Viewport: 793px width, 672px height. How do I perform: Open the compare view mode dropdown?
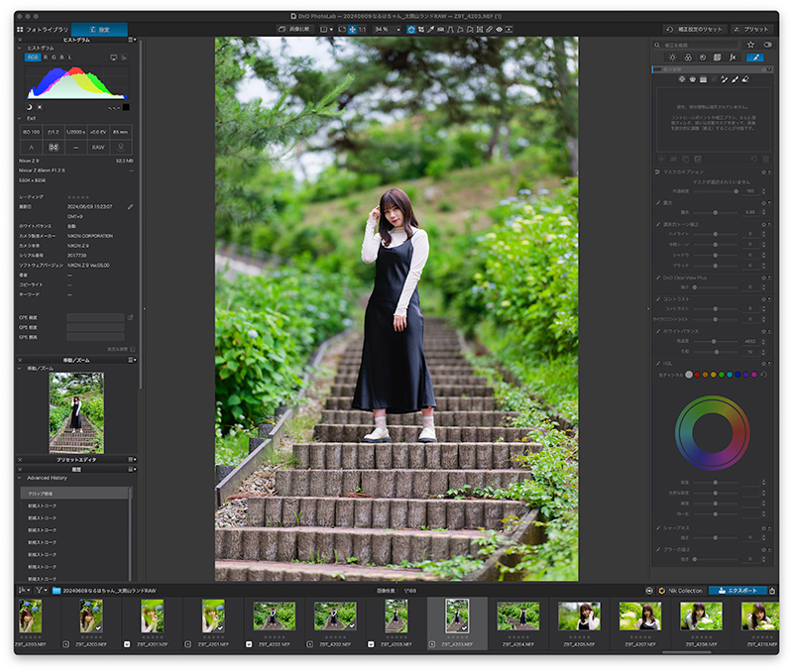tap(326, 30)
